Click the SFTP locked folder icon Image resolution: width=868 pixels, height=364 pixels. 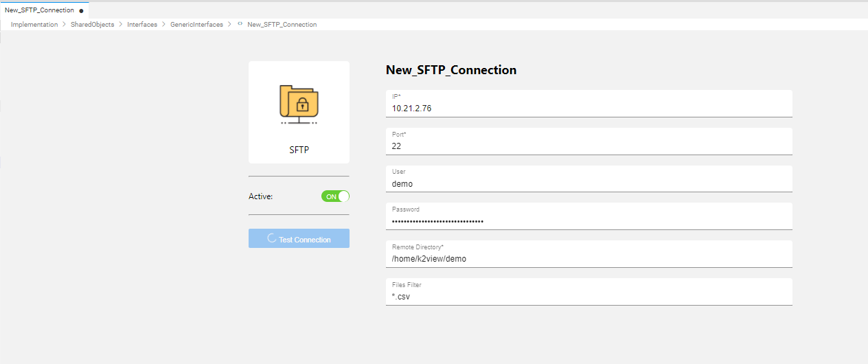pyautogui.click(x=299, y=104)
